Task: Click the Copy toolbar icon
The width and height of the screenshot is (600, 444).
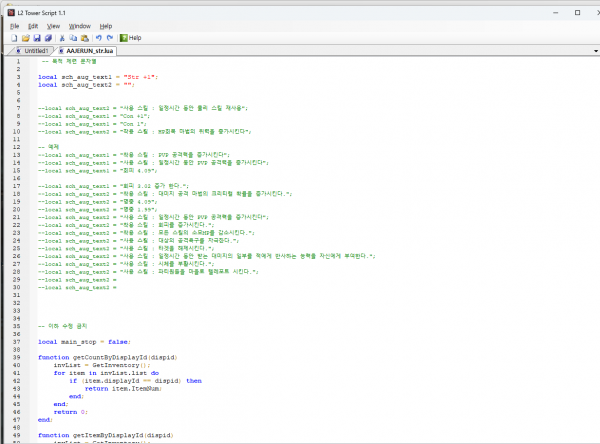Action: [x=71, y=37]
